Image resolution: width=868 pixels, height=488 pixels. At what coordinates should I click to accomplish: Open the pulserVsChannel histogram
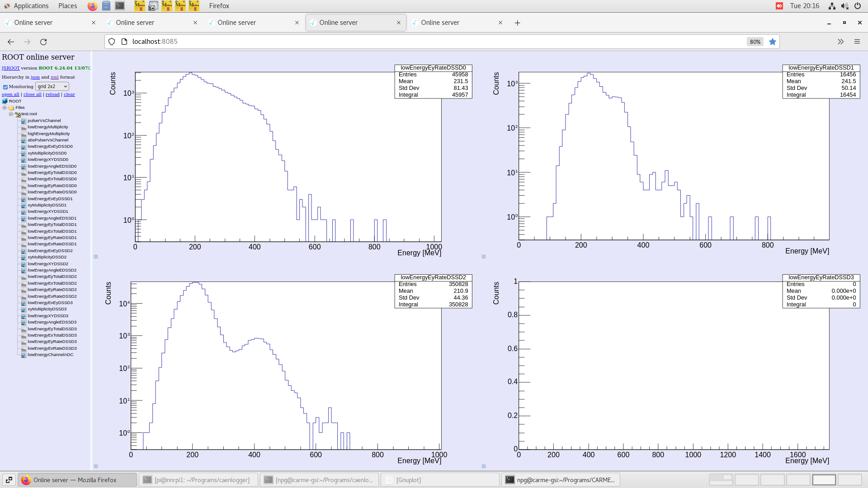(43, 120)
